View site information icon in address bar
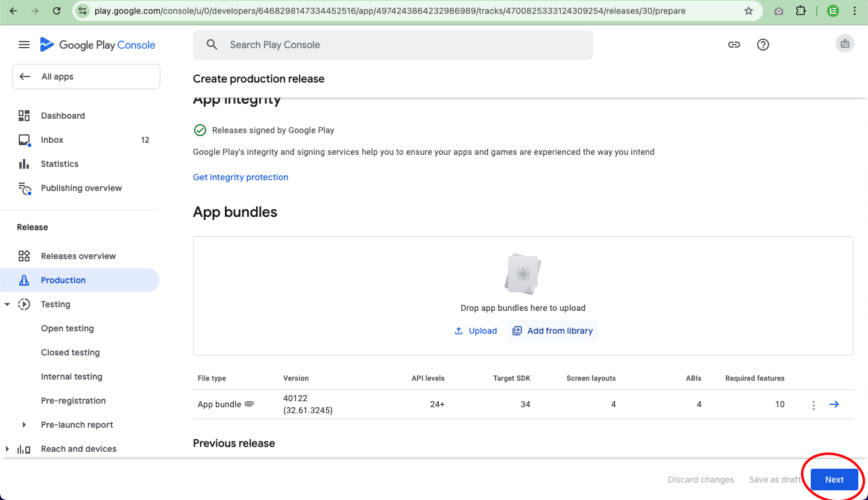The width and height of the screenshot is (868, 500). (x=83, y=11)
